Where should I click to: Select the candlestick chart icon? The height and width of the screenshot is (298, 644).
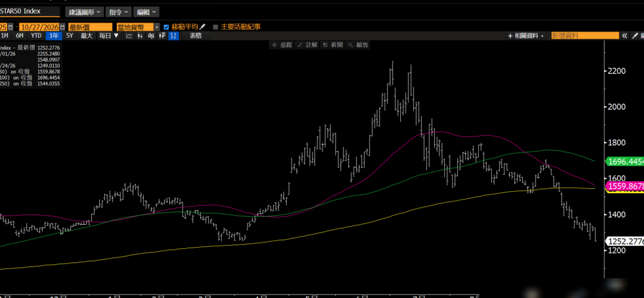coord(151,36)
